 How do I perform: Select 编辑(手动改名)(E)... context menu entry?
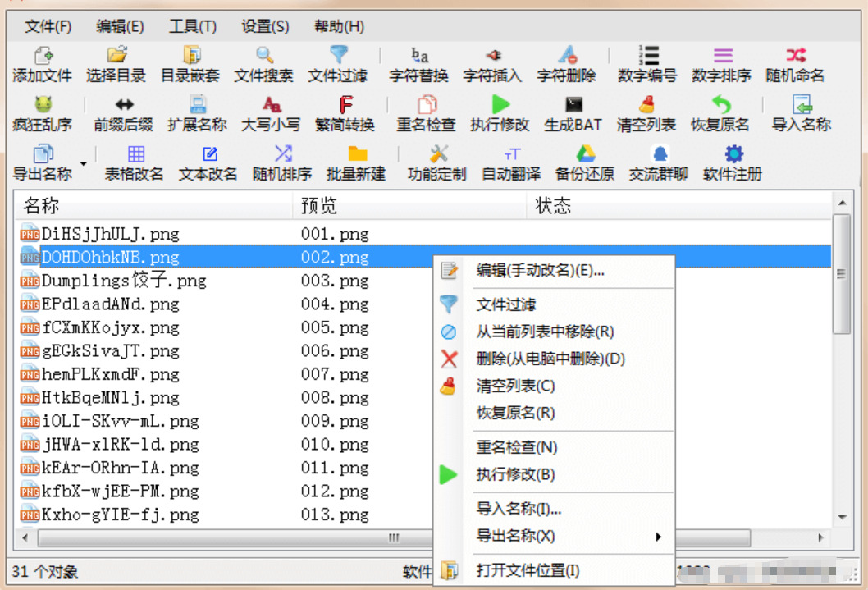tap(541, 271)
